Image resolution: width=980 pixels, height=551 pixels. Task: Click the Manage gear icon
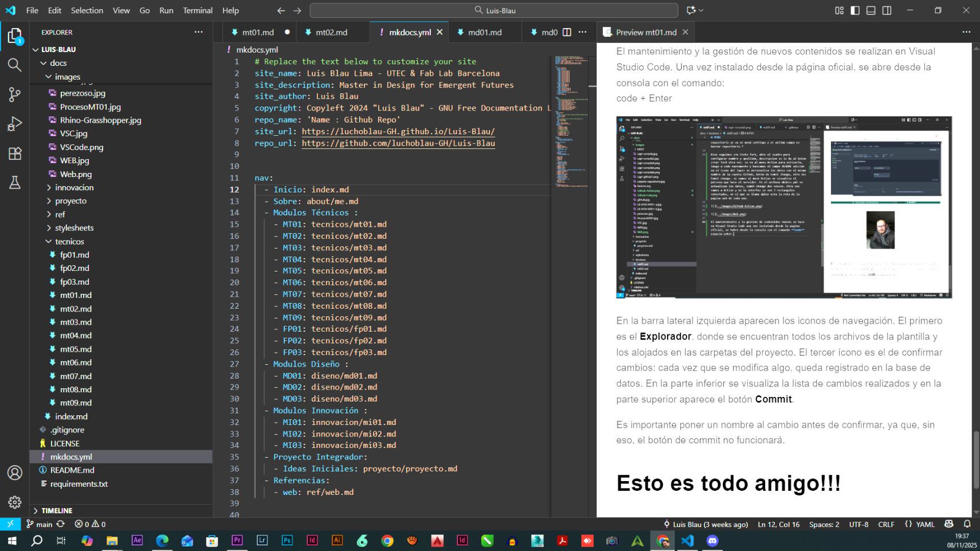14,502
